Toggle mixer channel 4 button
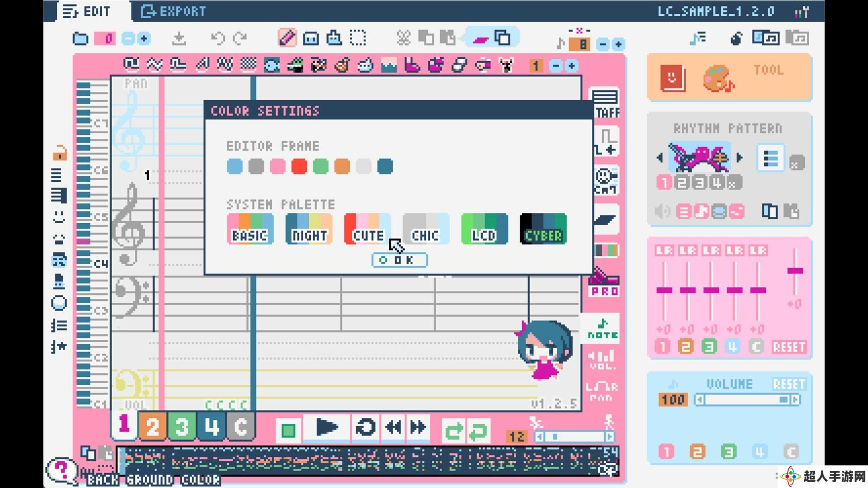 733,347
